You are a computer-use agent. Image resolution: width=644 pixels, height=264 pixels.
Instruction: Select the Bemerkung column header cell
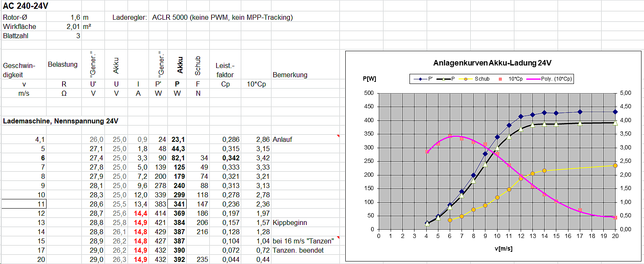click(290, 75)
